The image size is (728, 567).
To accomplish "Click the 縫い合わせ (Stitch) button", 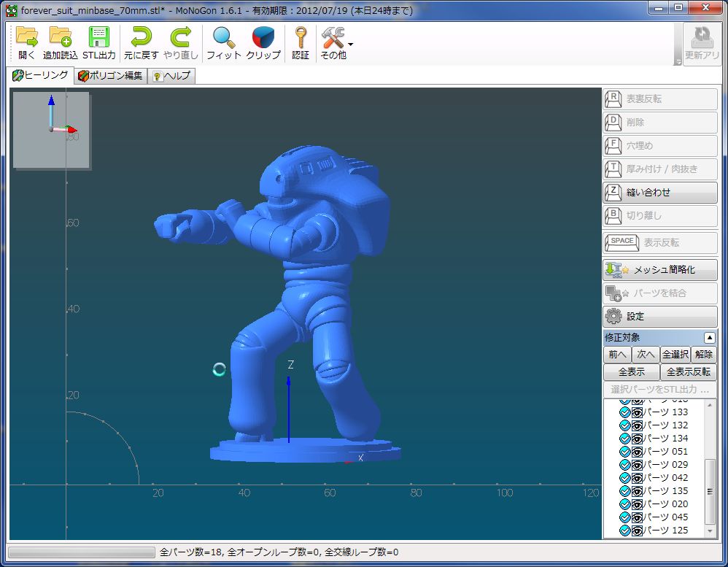I will tap(659, 193).
